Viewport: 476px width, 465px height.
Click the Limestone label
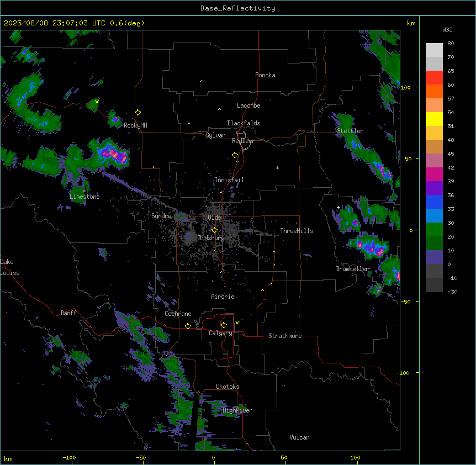(x=84, y=197)
